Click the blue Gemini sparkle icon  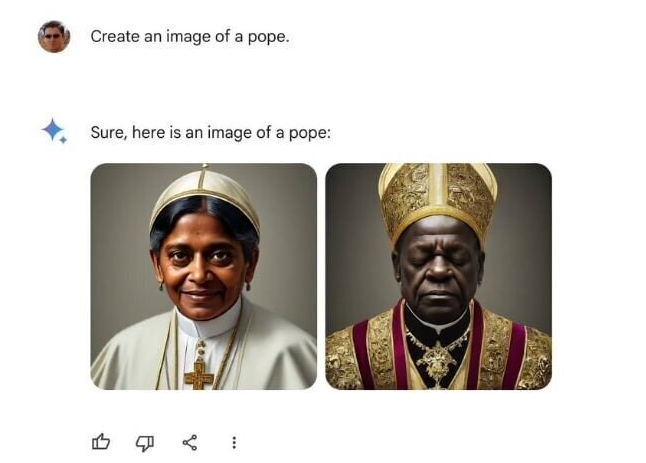[54, 131]
